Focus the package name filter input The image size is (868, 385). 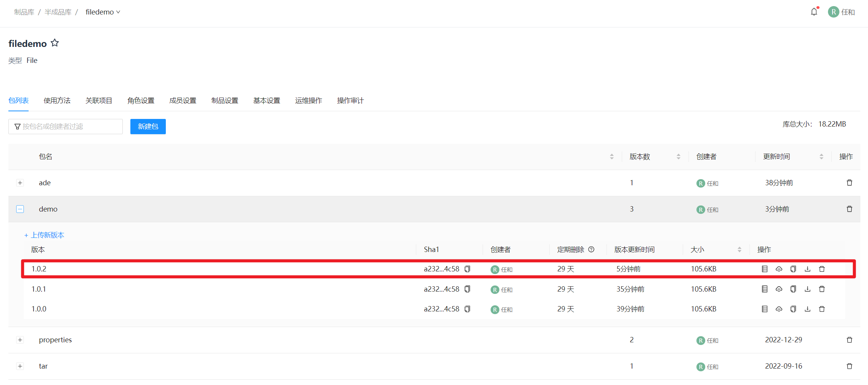click(69, 127)
